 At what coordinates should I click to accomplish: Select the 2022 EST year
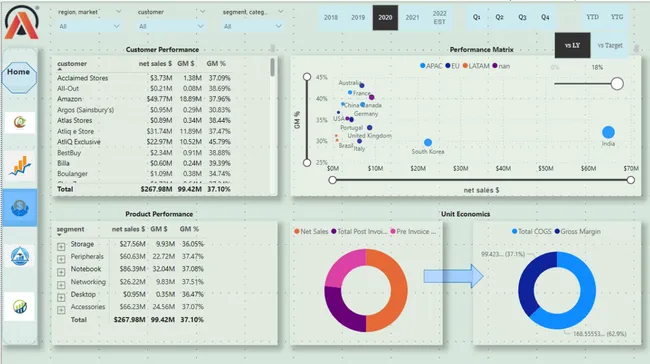[439, 17]
